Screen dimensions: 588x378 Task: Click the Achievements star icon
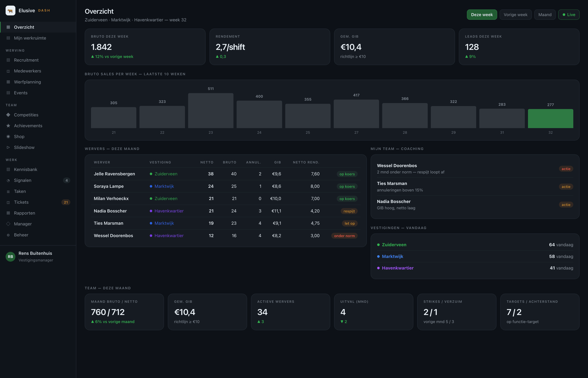click(x=8, y=126)
